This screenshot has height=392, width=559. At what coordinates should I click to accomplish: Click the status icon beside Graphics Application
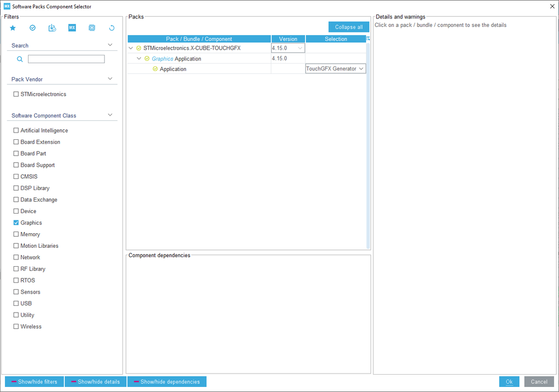pyautogui.click(x=147, y=59)
